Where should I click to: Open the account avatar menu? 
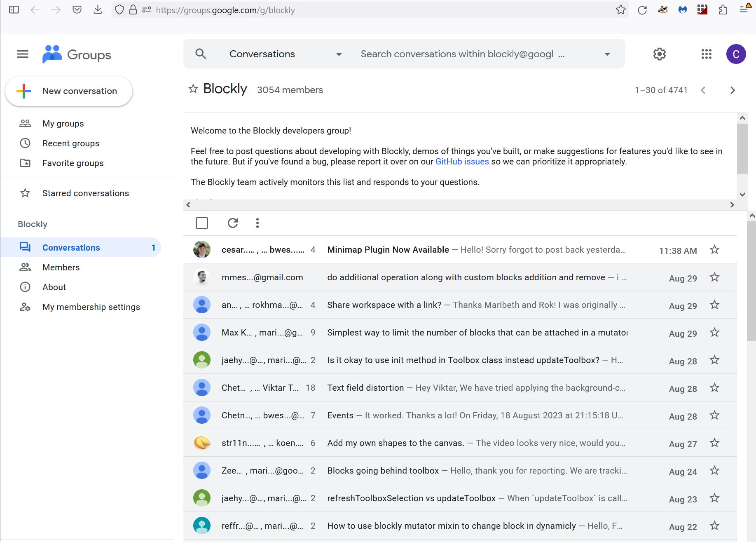[x=736, y=54]
